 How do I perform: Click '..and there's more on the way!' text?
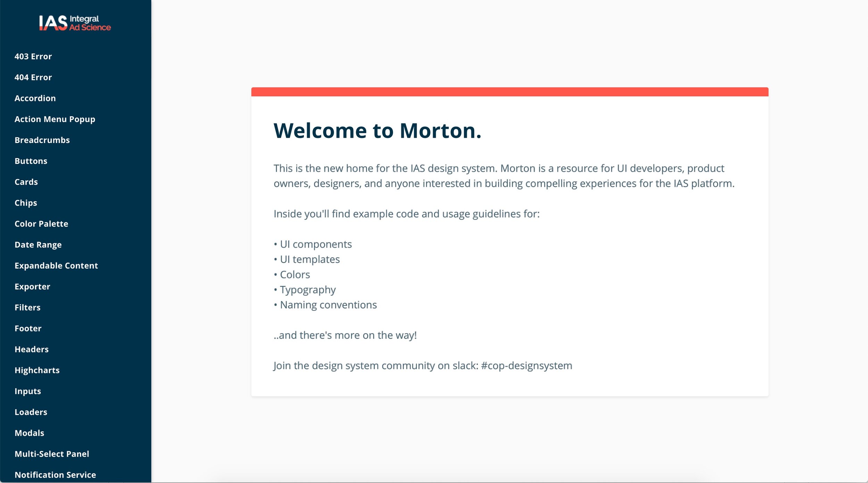tap(345, 336)
